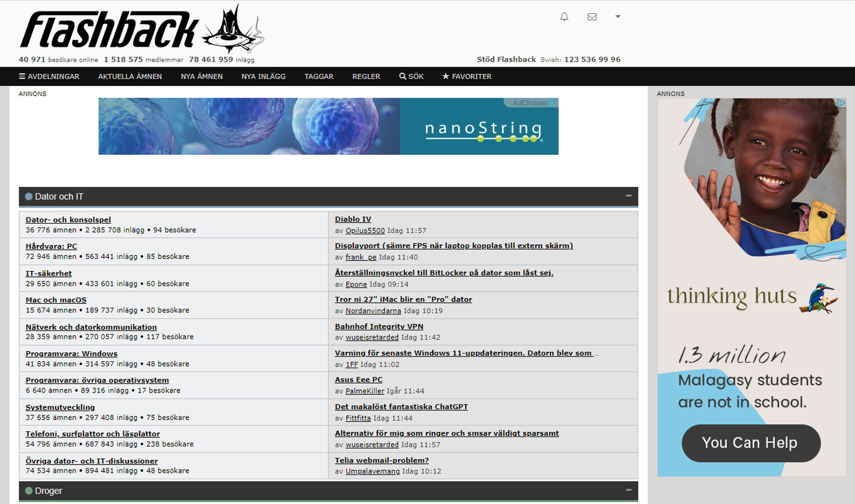Open the Sök search menu
Screen dimensions: 855x504
click(x=411, y=77)
